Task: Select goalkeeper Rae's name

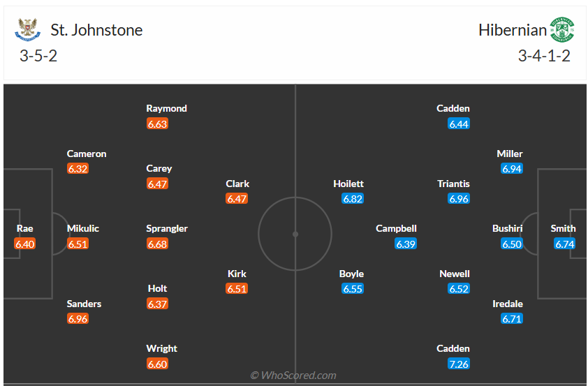Action: [x=25, y=228]
